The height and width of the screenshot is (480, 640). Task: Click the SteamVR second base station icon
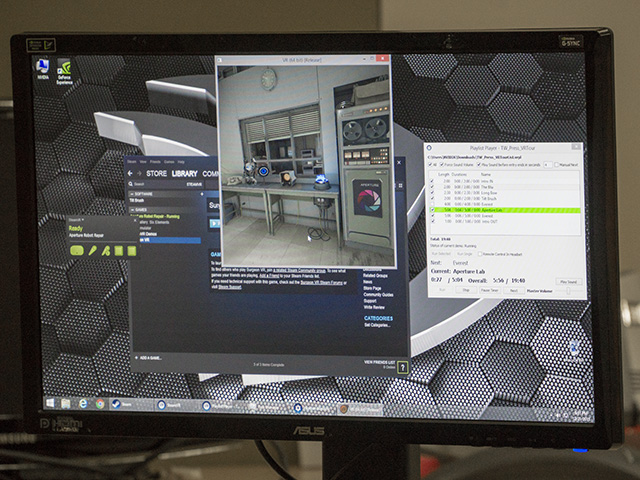(131, 251)
